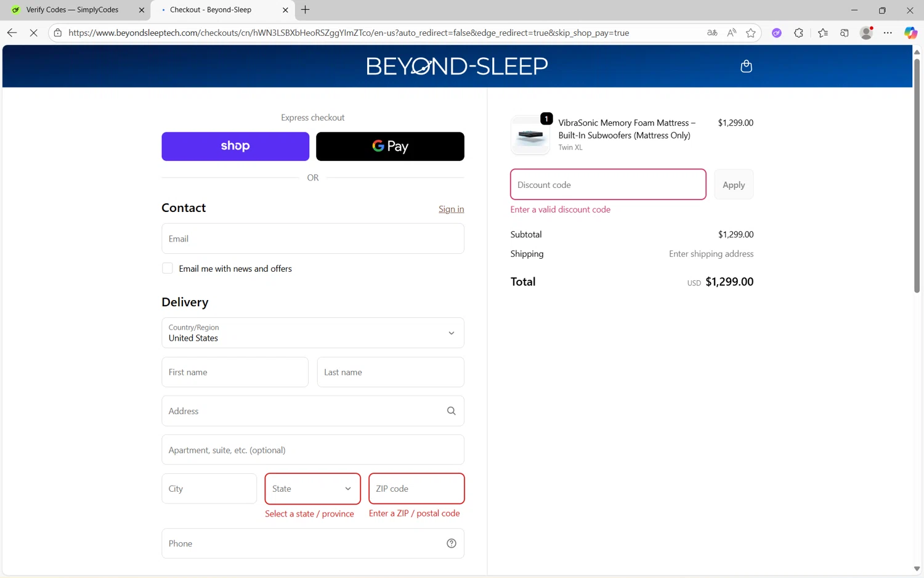This screenshot has width=924, height=578.
Task: Pay with Shop Pay button
Action: (235, 147)
